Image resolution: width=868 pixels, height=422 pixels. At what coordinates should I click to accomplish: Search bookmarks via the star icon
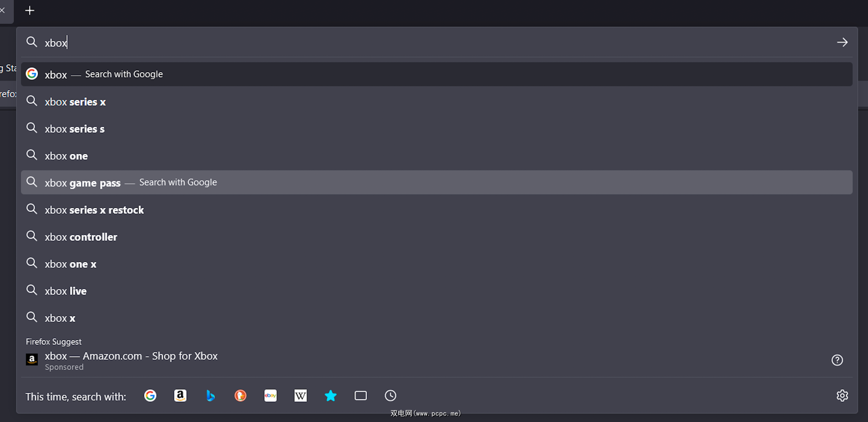pos(330,395)
